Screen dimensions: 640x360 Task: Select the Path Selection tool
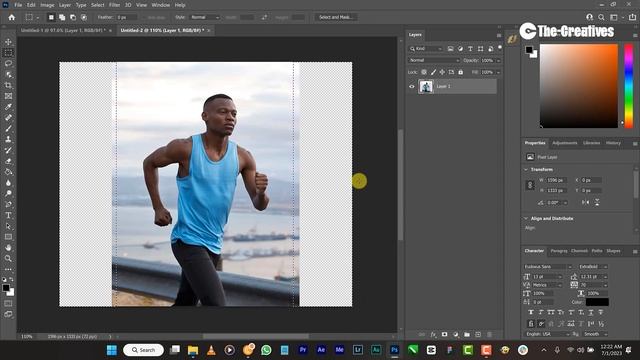coord(8,226)
